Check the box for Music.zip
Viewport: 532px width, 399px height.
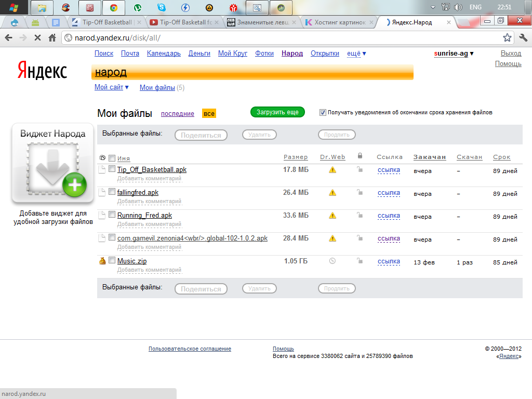click(x=112, y=260)
